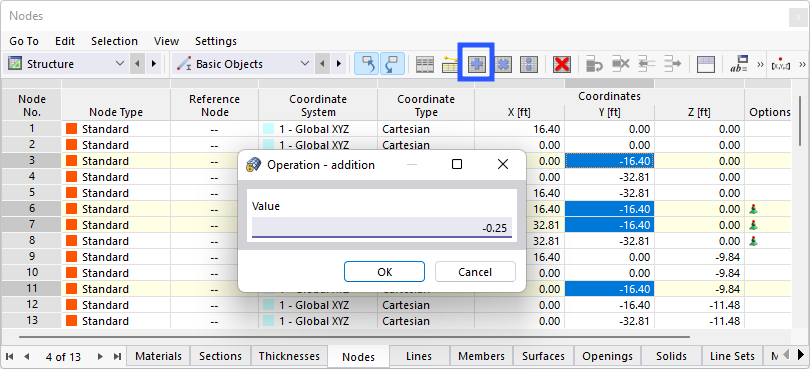Switch to the Solids tab

click(x=672, y=357)
